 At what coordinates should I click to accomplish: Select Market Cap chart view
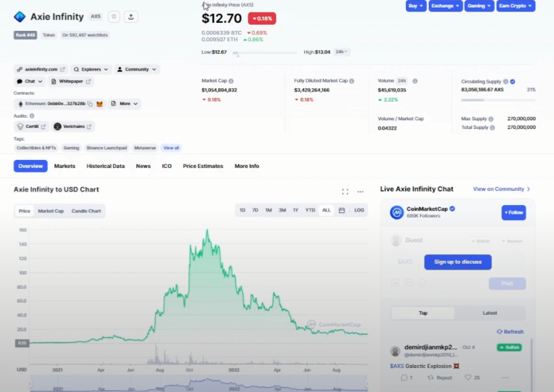(51, 211)
